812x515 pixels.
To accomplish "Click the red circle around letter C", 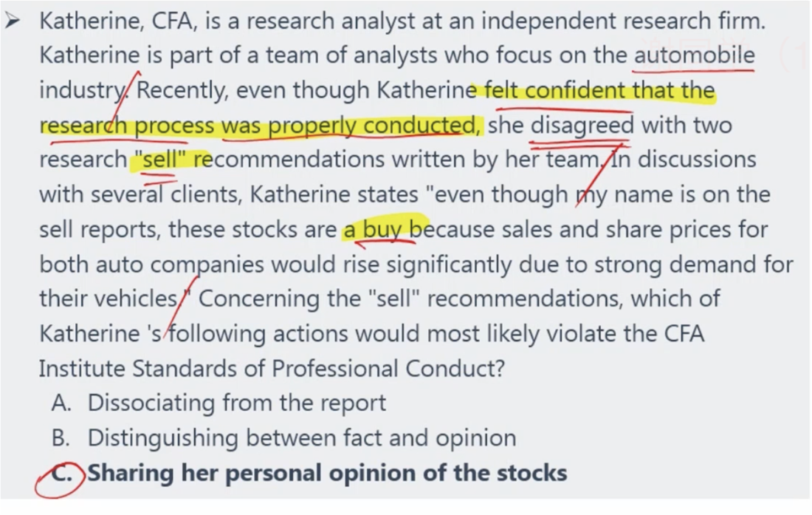I will point(60,480).
